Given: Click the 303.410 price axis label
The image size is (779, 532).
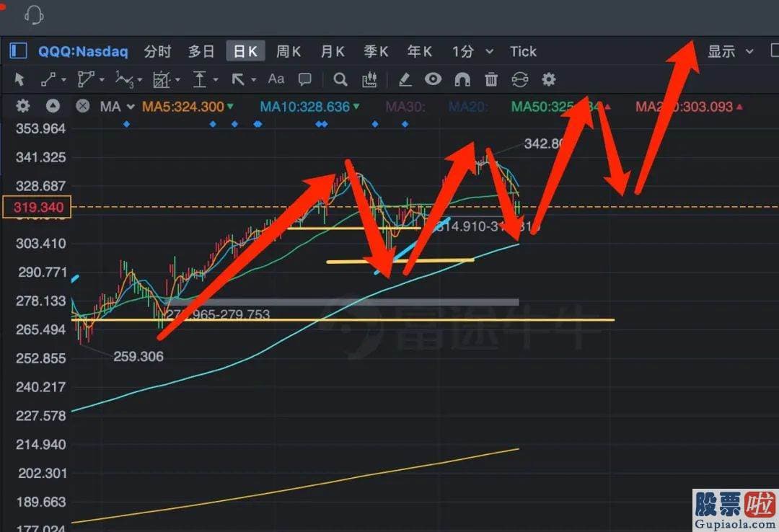Looking at the screenshot, I should point(40,244).
